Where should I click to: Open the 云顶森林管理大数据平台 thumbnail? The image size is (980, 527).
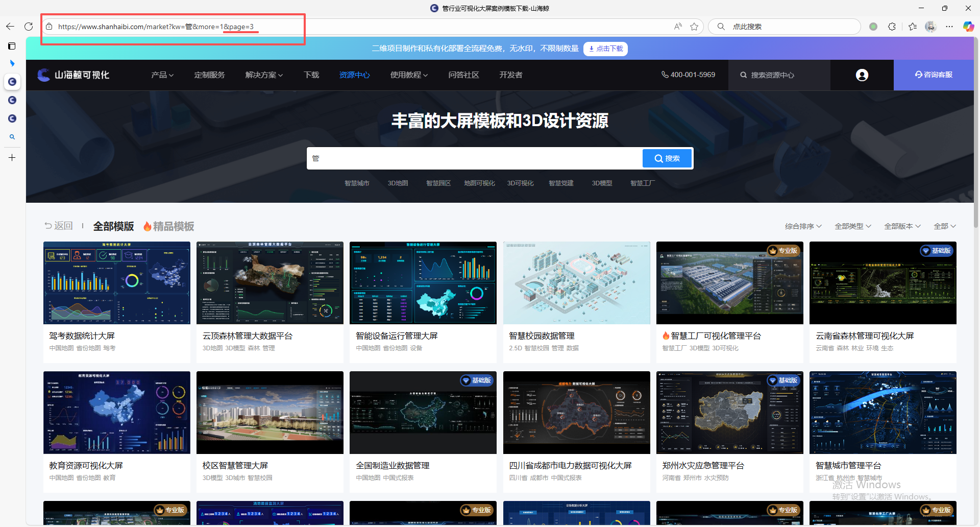270,283
